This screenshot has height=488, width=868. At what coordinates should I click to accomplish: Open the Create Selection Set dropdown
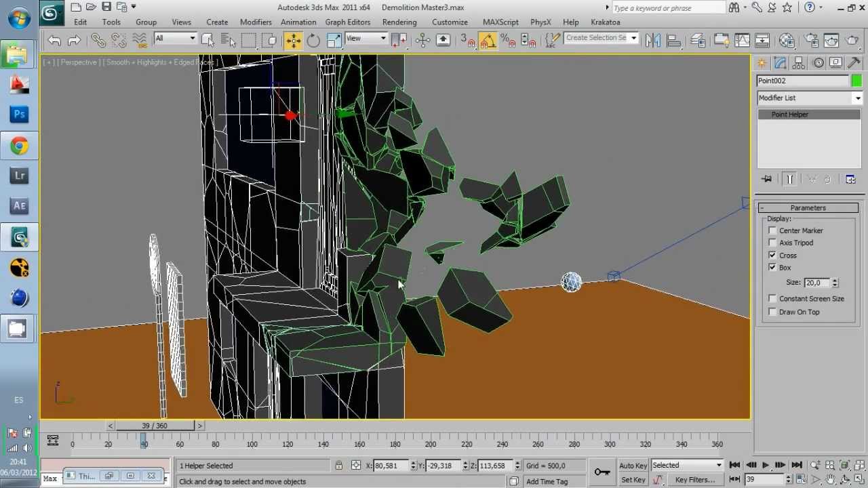pos(601,38)
